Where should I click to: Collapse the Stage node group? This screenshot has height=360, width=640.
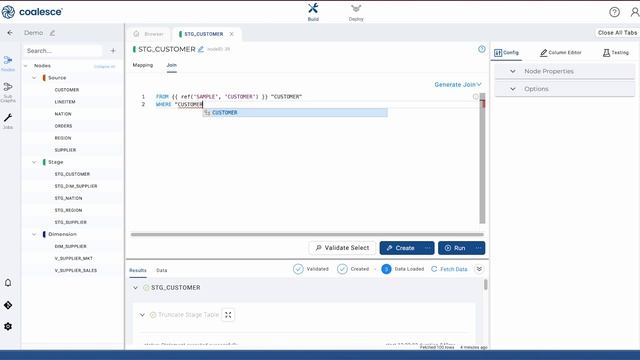click(x=34, y=162)
